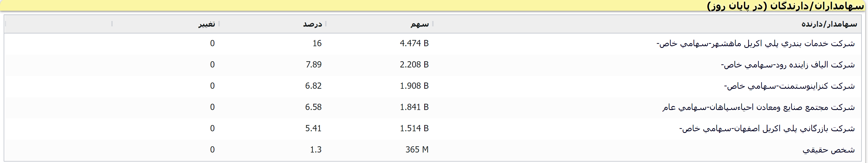Click the درصد column header
The image size is (868, 163).
[312, 24]
